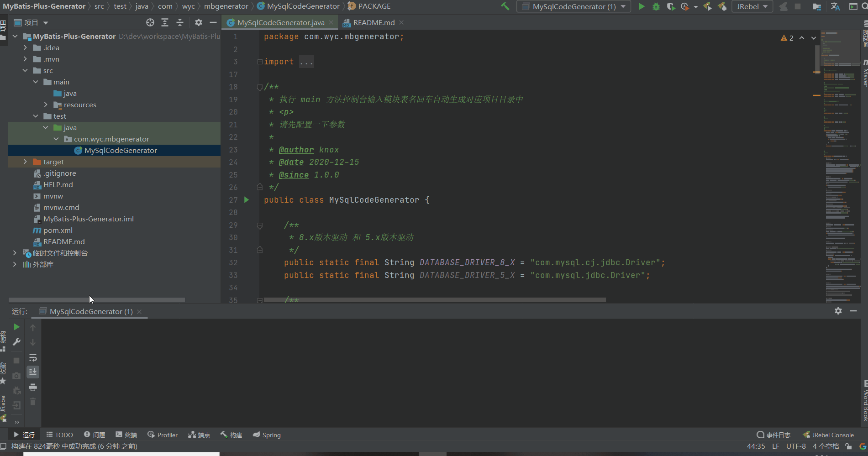Run with coverage shield icon
The image size is (868, 456).
tap(670, 6)
